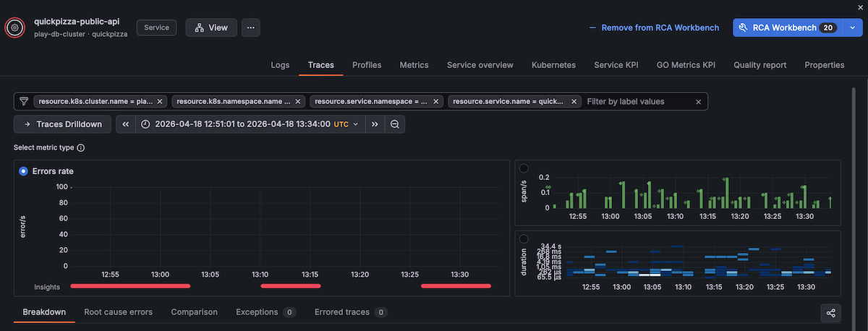This screenshot has width=868, height=331.
Task: Open the GO Metrics KPI tab
Action: 686,65
